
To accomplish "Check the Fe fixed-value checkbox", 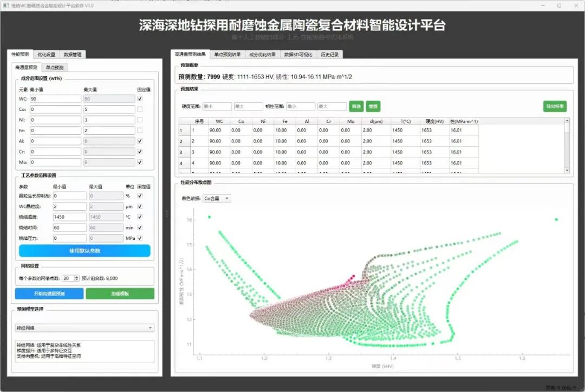I will tap(140, 130).
